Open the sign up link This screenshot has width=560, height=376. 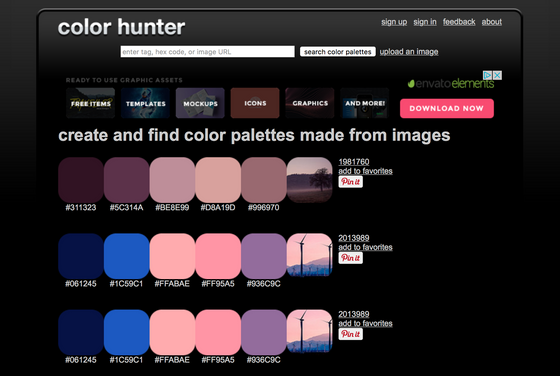[x=394, y=22]
